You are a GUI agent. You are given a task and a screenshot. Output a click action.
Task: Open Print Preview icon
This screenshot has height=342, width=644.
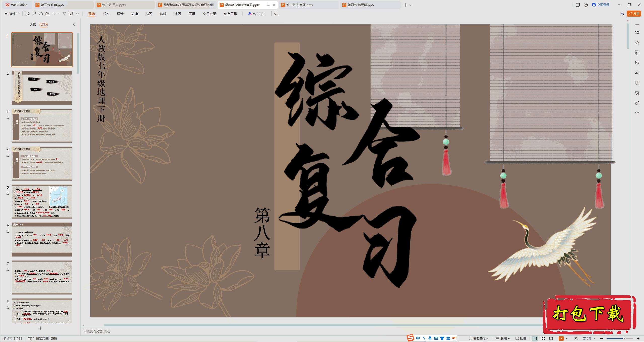point(47,14)
